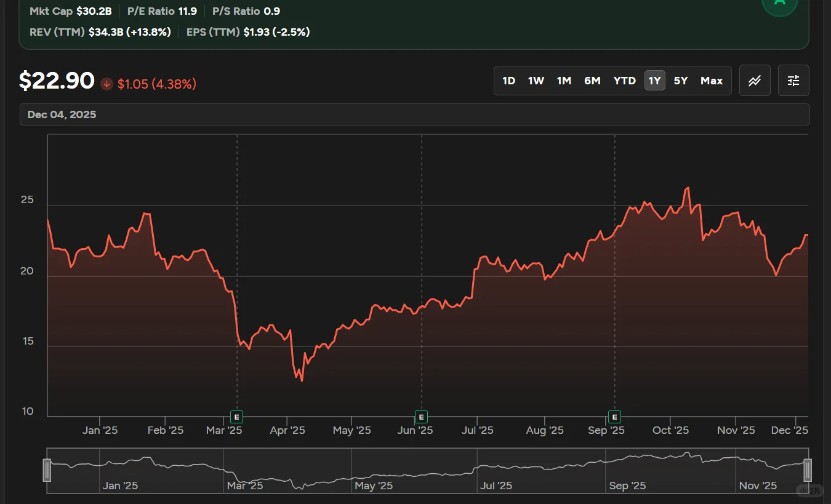Viewport: 831px width, 504px height.
Task: Click the September earnings E marker
Action: pyautogui.click(x=614, y=417)
